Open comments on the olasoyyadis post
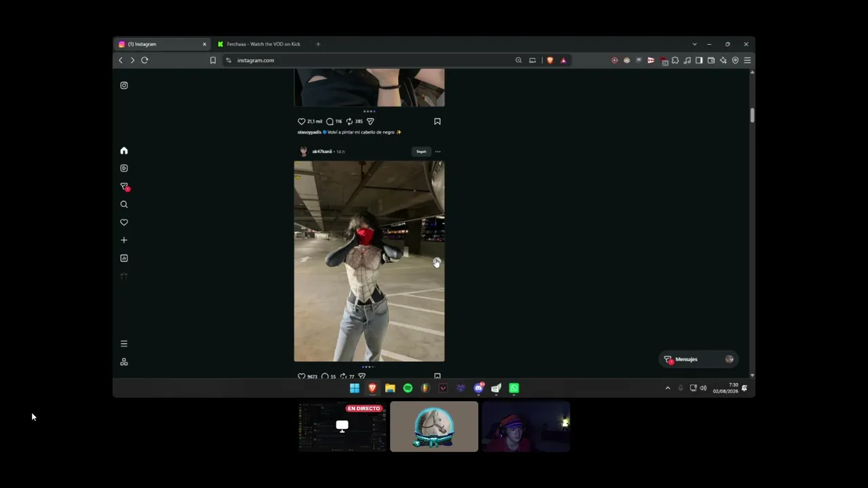 (330, 121)
